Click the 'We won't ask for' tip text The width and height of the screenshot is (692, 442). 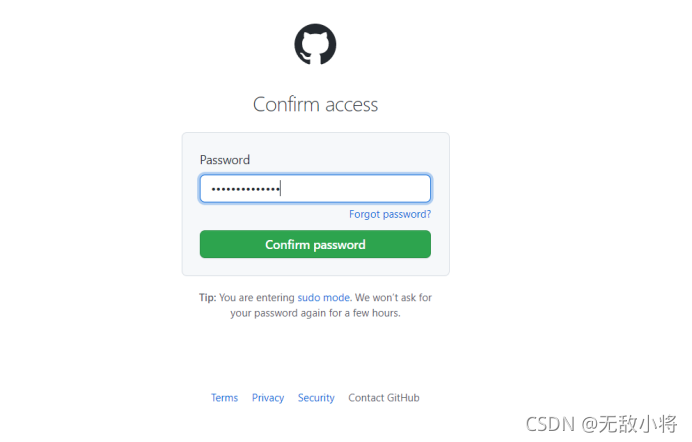pyautogui.click(x=393, y=298)
